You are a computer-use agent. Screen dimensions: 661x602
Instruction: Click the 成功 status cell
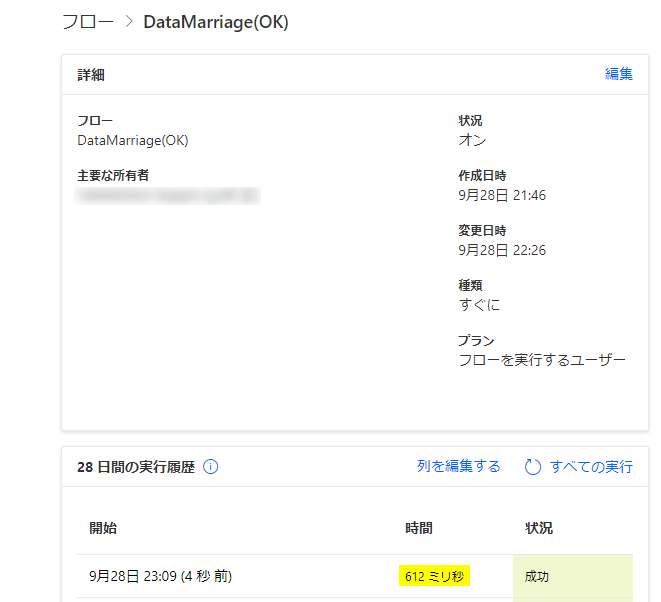[x=572, y=576]
